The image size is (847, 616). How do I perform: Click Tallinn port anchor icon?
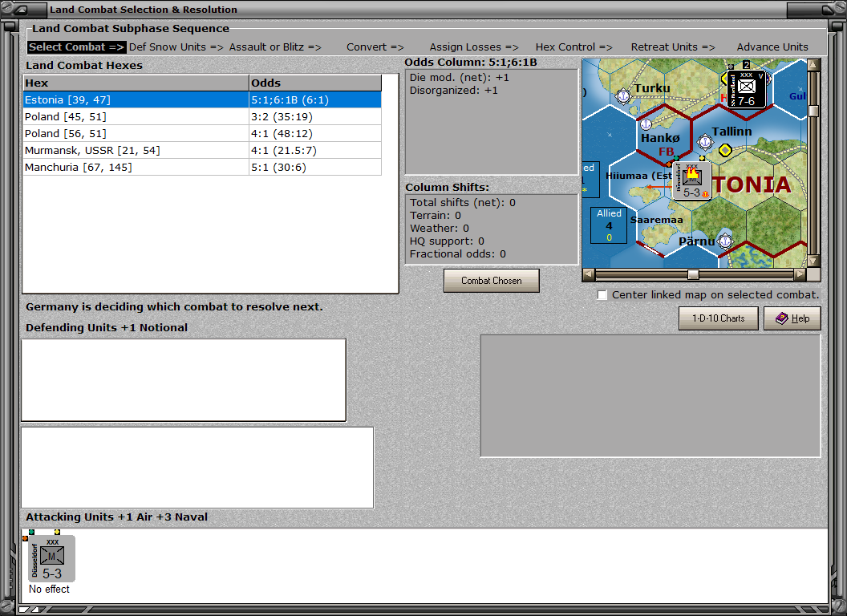[x=705, y=142]
